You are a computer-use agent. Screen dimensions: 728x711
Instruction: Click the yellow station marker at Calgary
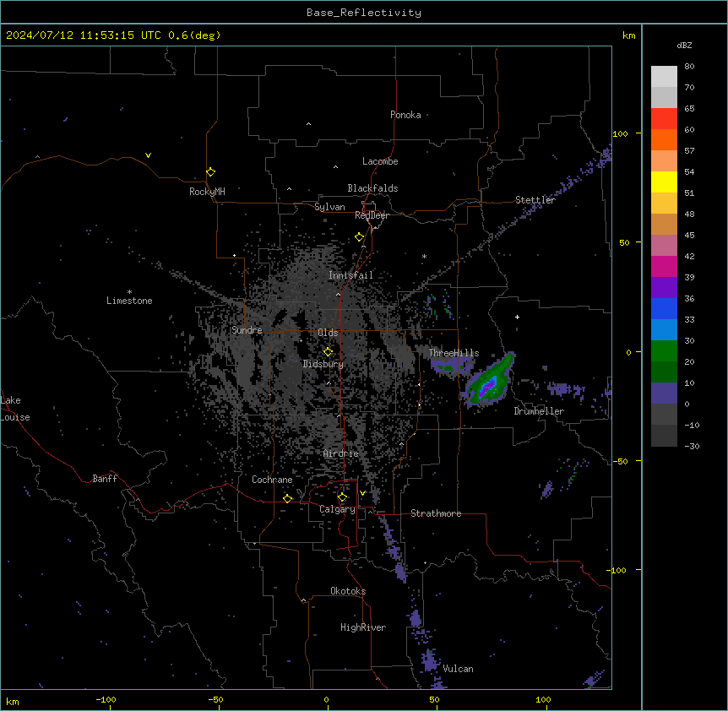click(x=342, y=497)
